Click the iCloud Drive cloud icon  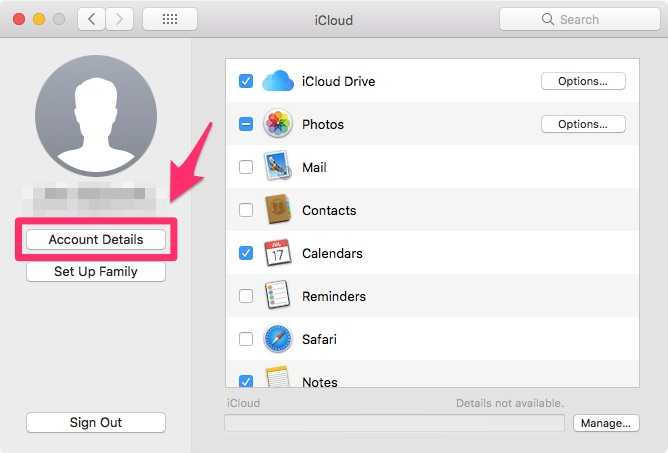278,81
